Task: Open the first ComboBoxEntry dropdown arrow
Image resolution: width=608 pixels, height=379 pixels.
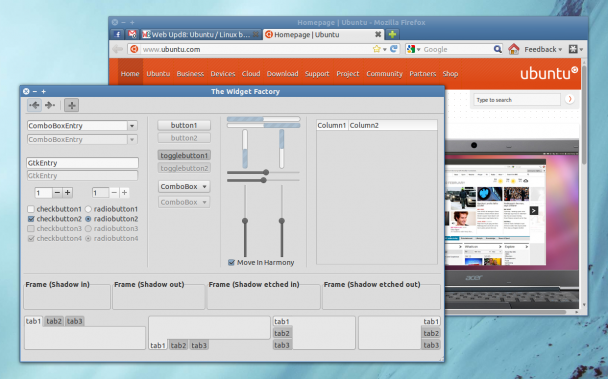Action: point(132,126)
